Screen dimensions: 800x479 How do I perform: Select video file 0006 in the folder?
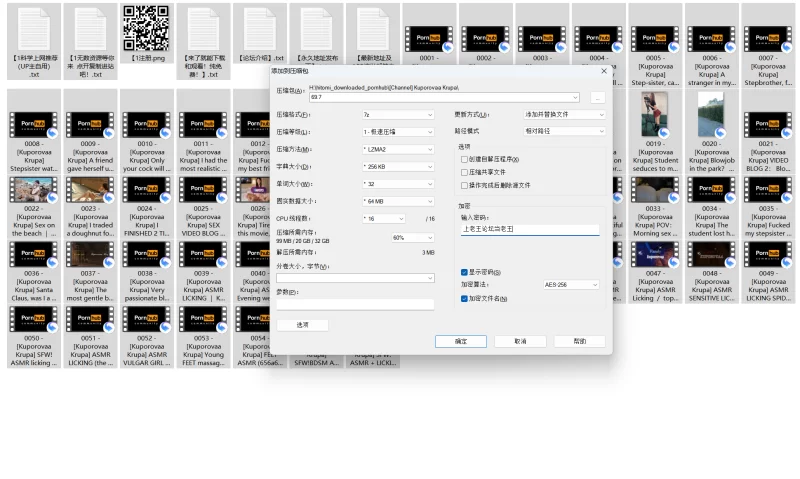(x=712, y=45)
